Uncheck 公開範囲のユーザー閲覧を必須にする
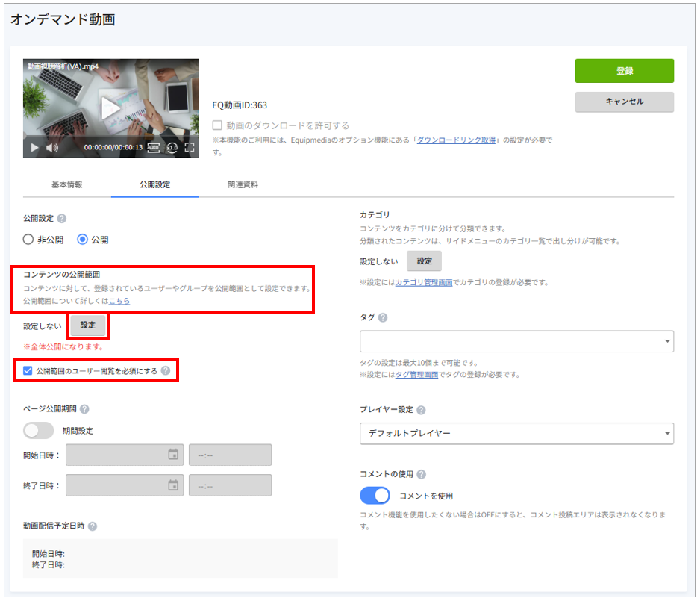This screenshot has width=700, height=598. tap(28, 371)
